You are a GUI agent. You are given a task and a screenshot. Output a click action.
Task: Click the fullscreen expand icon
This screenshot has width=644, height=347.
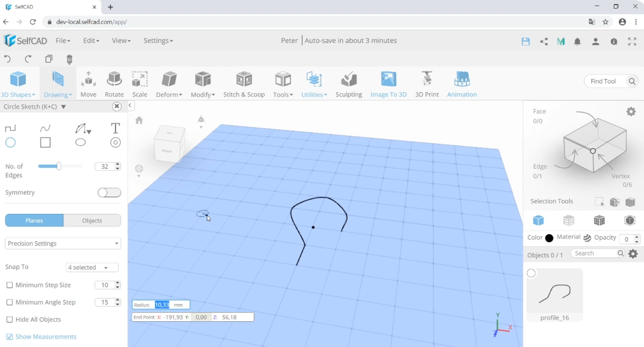point(632,41)
